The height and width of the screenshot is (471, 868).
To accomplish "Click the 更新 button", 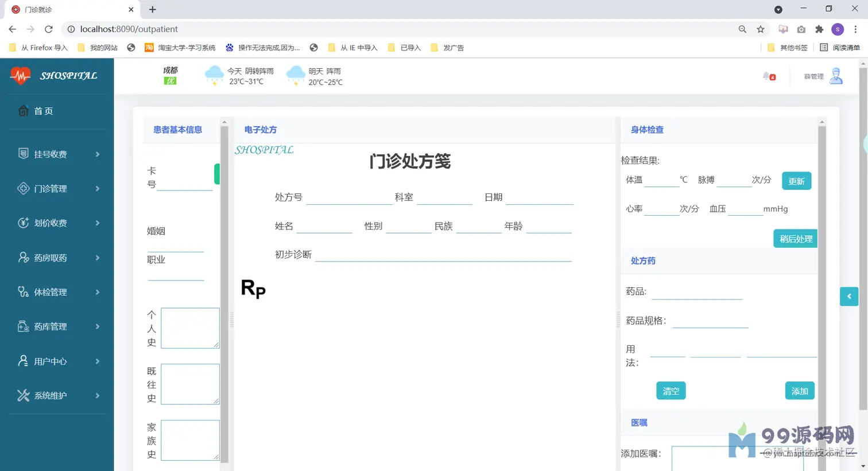I will pos(796,181).
